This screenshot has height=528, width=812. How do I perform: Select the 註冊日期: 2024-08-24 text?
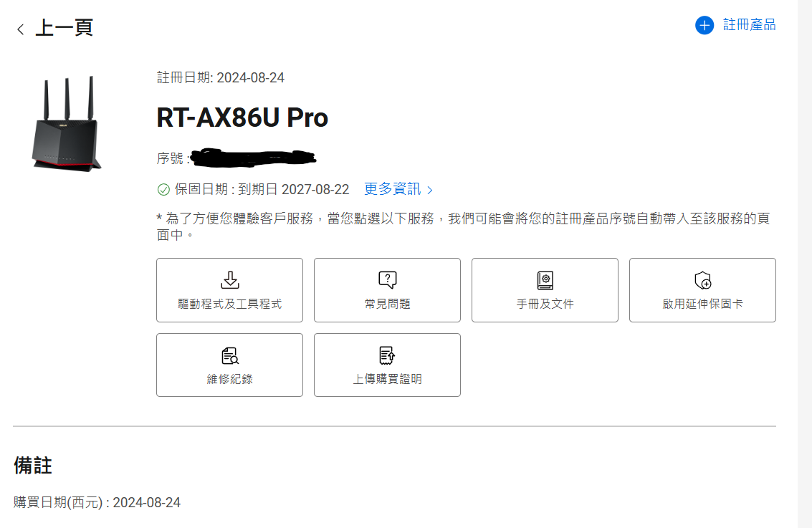(x=221, y=77)
